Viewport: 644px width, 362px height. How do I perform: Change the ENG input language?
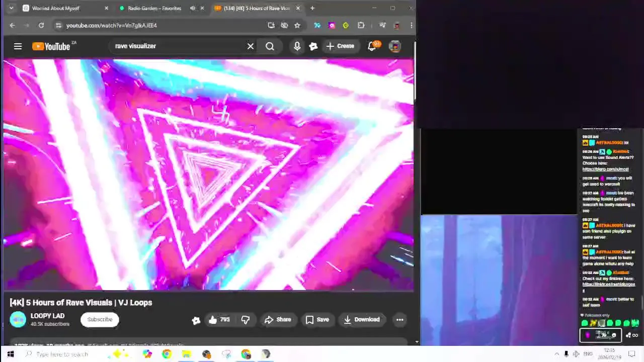tap(588, 354)
